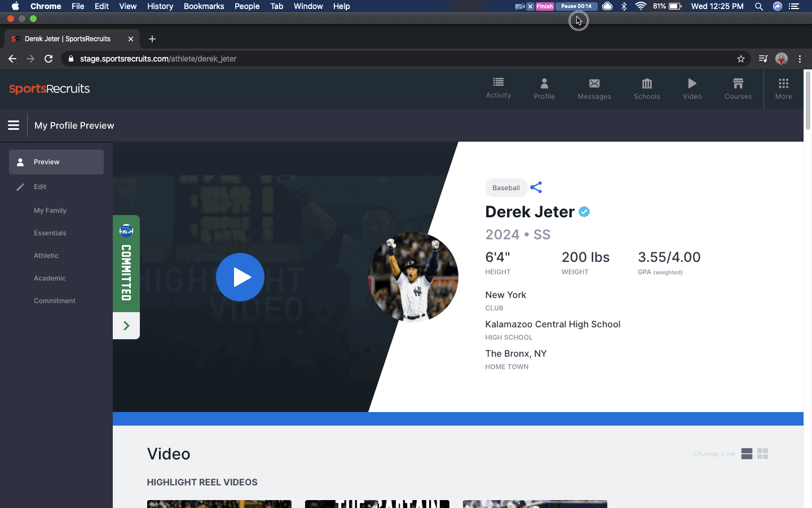Bookmark this page with the star
Screen dimensions: 812x508
(x=741, y=59)
